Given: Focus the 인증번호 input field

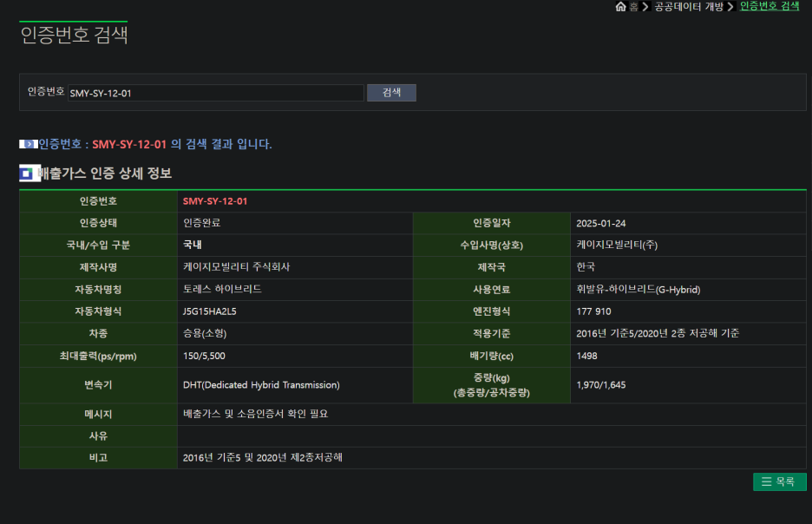Looking at the screenshot, I should [215, 93].
